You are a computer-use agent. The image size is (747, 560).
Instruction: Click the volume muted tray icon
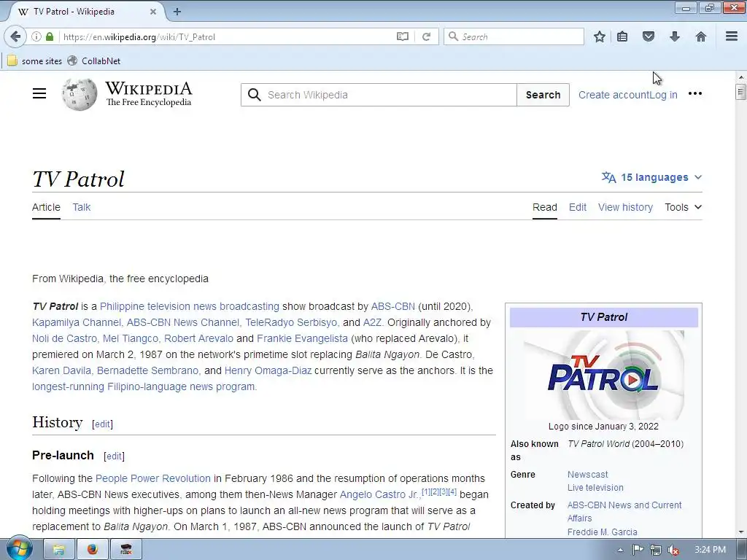point(673,550)
